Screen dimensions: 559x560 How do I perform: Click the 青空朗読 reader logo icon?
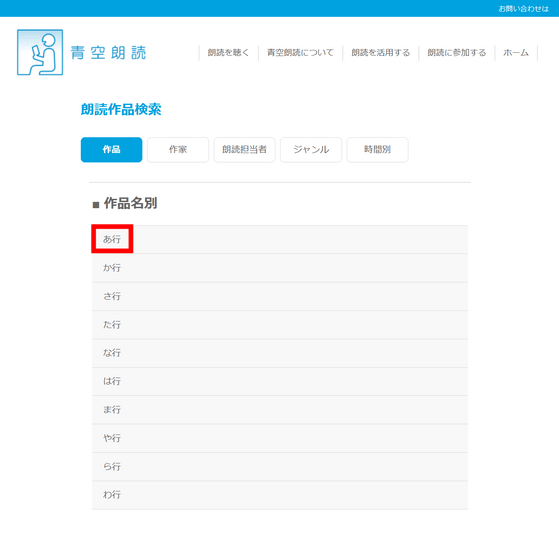40,52
